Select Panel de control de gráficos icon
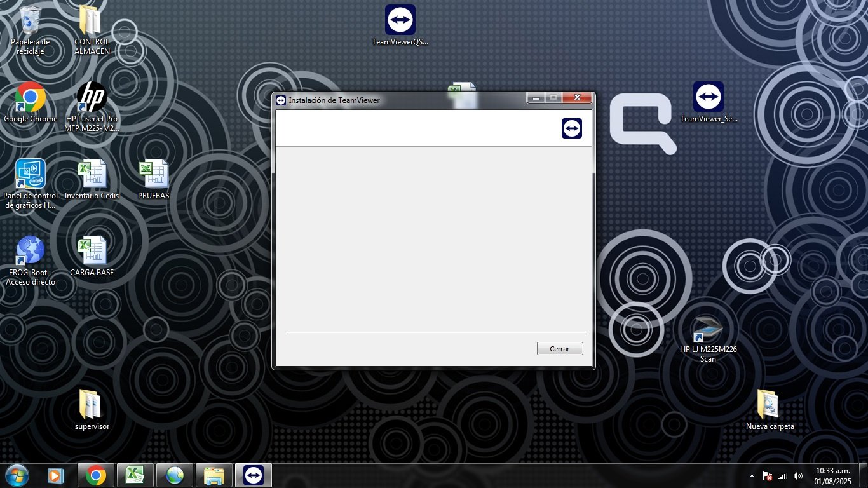This screenshot has width=868, height=488. point(30,184)
